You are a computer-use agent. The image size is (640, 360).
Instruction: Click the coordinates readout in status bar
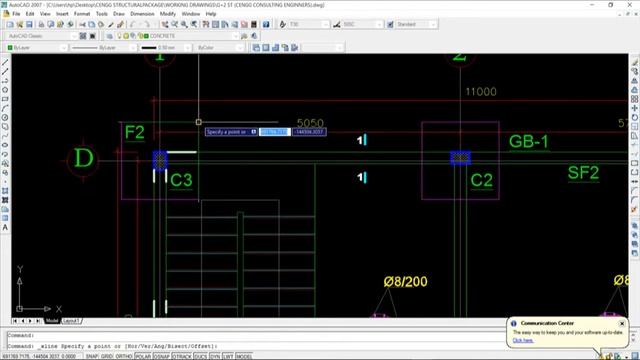click(x=39, y=356)
